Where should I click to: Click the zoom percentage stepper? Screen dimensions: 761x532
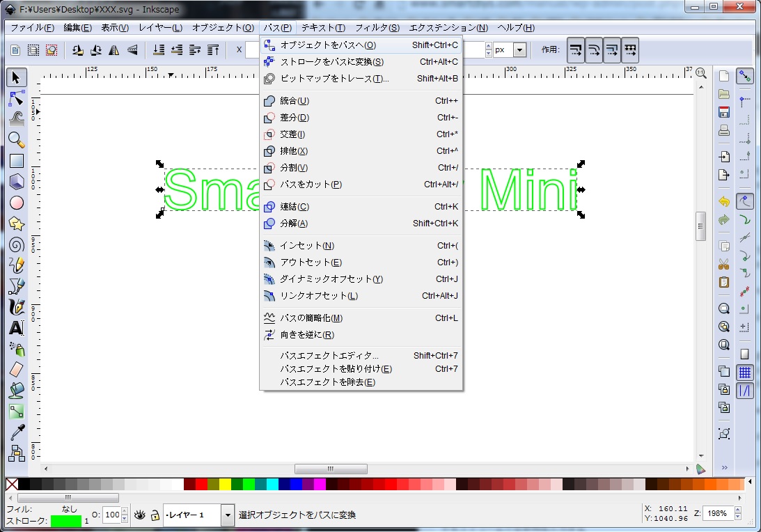738,514
